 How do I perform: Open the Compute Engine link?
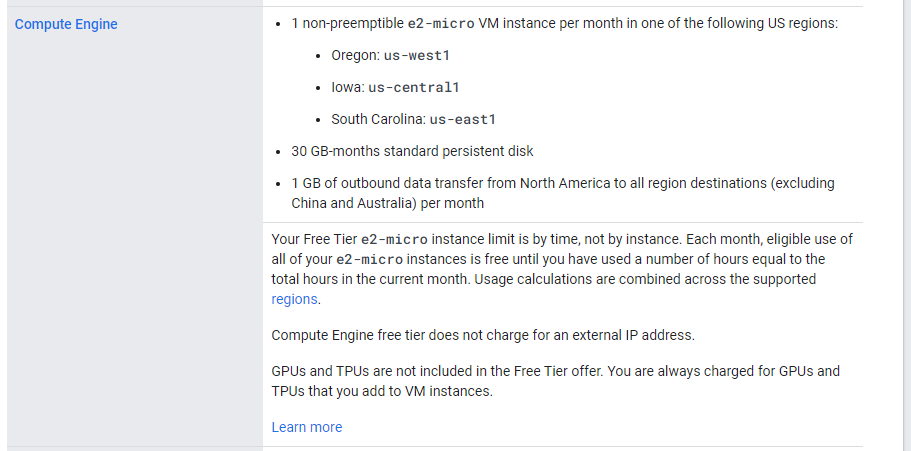[66, 24]
